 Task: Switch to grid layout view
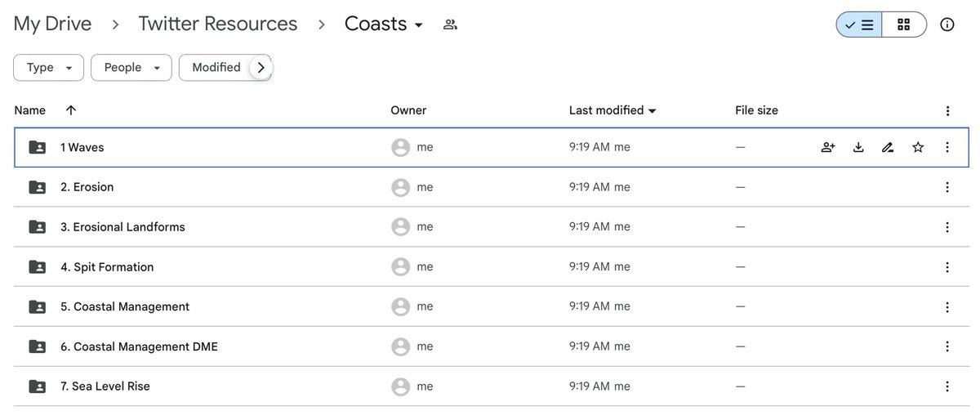pos(904,25)
